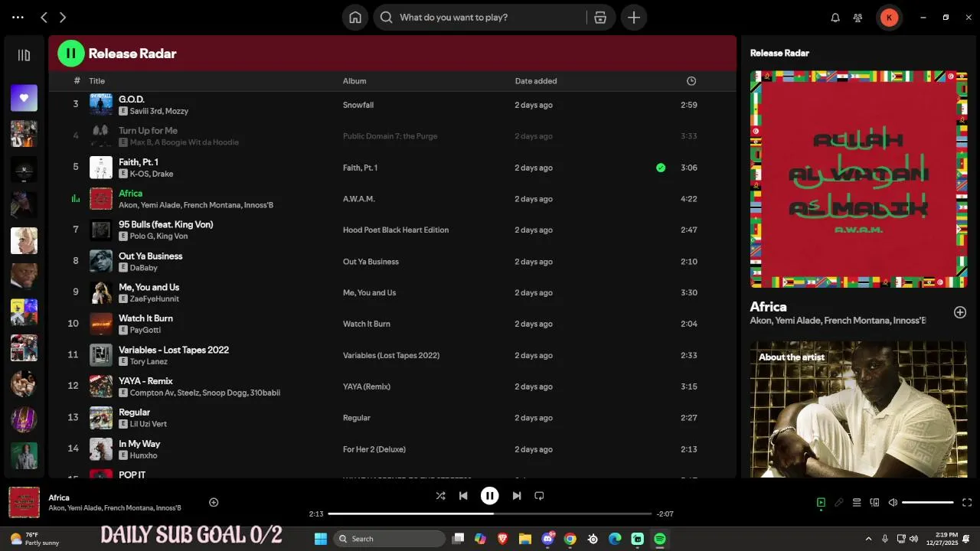Open artist link Polo G, King Von
The width and height of the screenshot is (980, 551).
tap(158, 236)
